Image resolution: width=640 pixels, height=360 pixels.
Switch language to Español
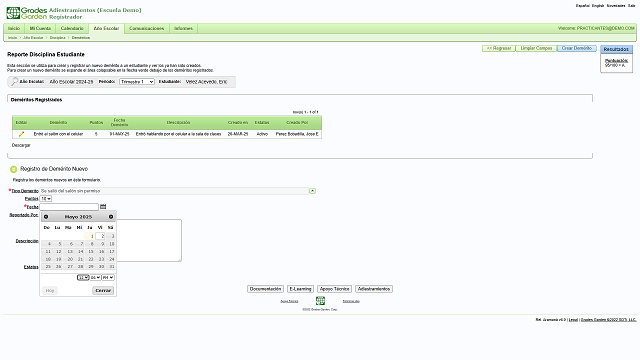(x=582, y=6)
